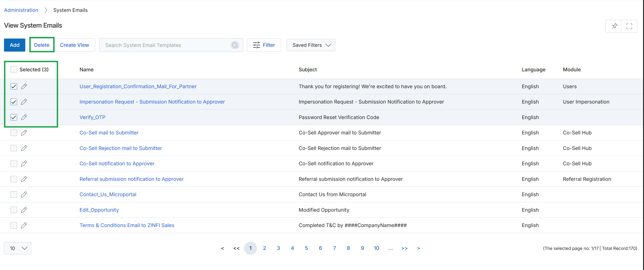Check Terms & Conditions Email checkbox
This screenshot has height=270, width=644.
click(x=14, y=225)
